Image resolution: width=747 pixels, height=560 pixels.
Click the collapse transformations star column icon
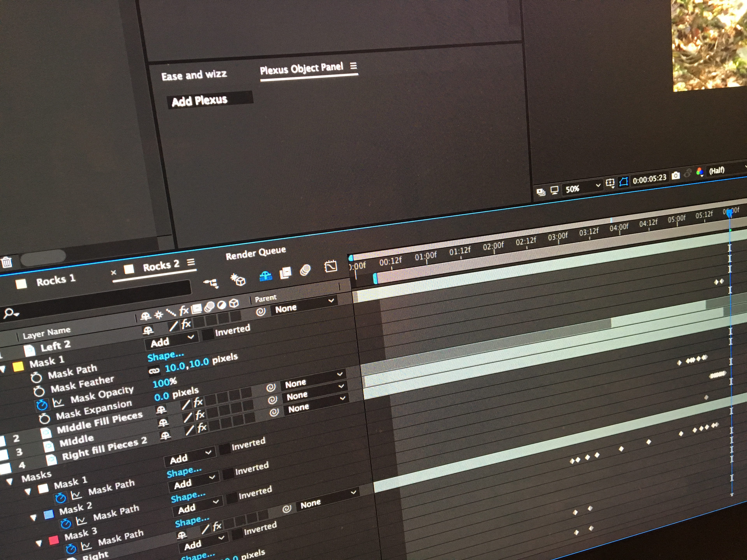[x=158, y=315]
